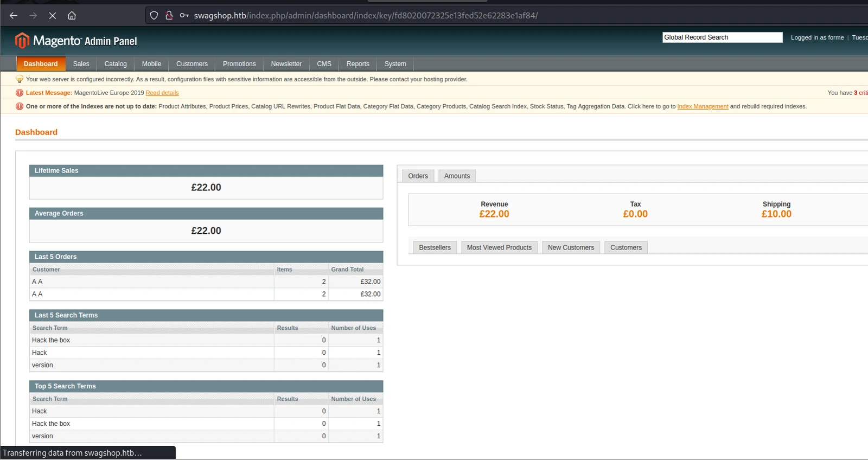The image size is (868, 460).
Task: Click the Revenue £22.00 amount
Action: point(494,214)
